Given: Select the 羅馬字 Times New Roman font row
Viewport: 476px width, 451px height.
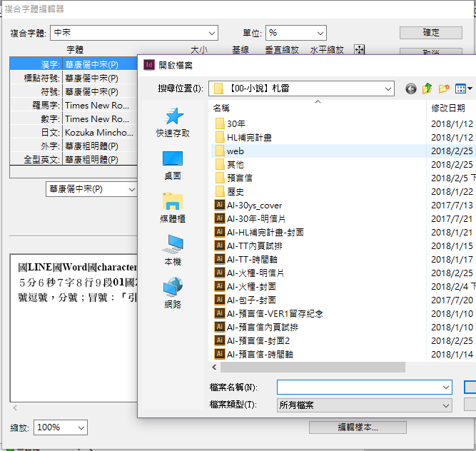Looking at the screenshot, I should pos(97,105).
